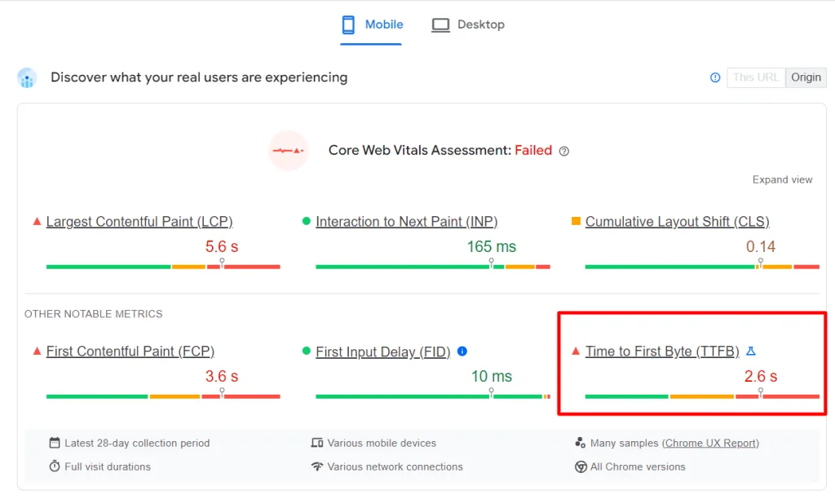Open the Interaction to Next Paint (INP) link

[407, 222]
